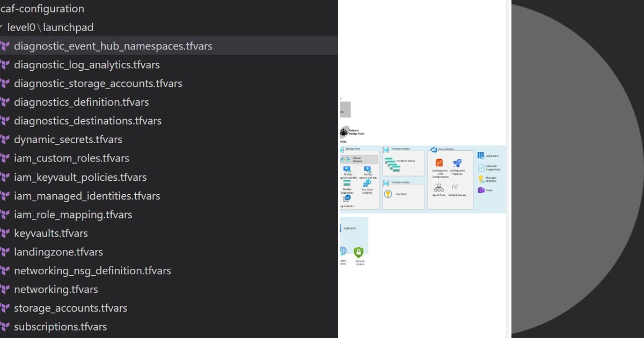This screenshot has height=338, width=644.
Task: Click the Managed Identities key icon
Action: [x=481, y=179]
